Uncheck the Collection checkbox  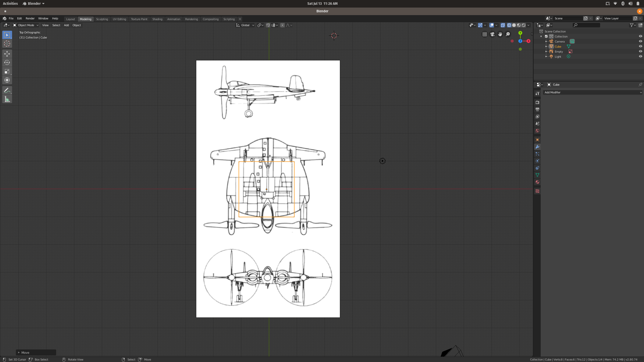(x=546, y=36)
